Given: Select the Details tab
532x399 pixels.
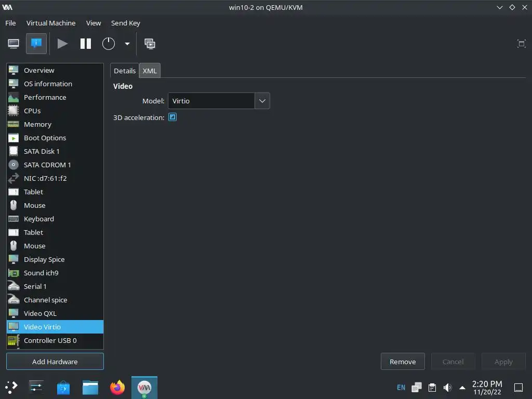Looking at the screenshot, I should click(x=125, y=71).
